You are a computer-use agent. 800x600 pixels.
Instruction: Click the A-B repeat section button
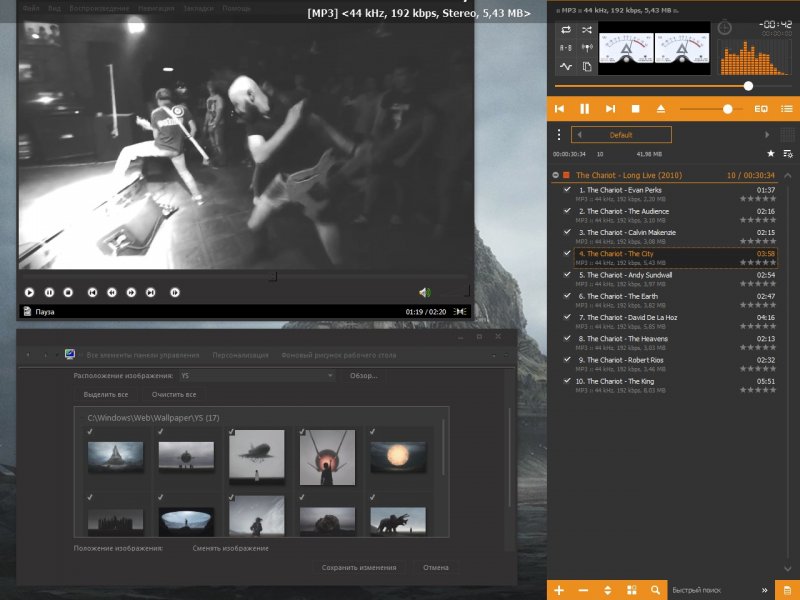click(x=566, y=48)
